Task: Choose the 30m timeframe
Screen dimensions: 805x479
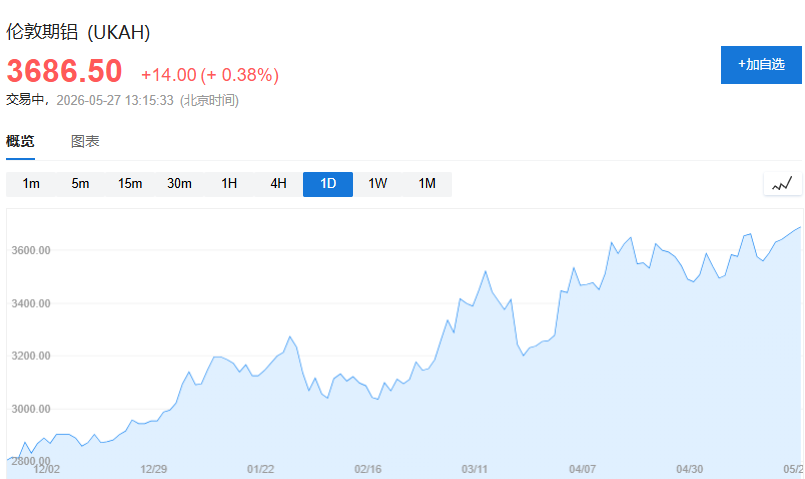Action: pyautogui.click(x=179, y=184)
